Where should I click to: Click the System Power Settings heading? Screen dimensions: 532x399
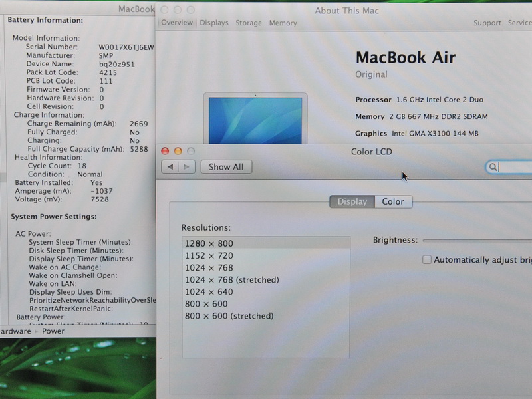54,217
